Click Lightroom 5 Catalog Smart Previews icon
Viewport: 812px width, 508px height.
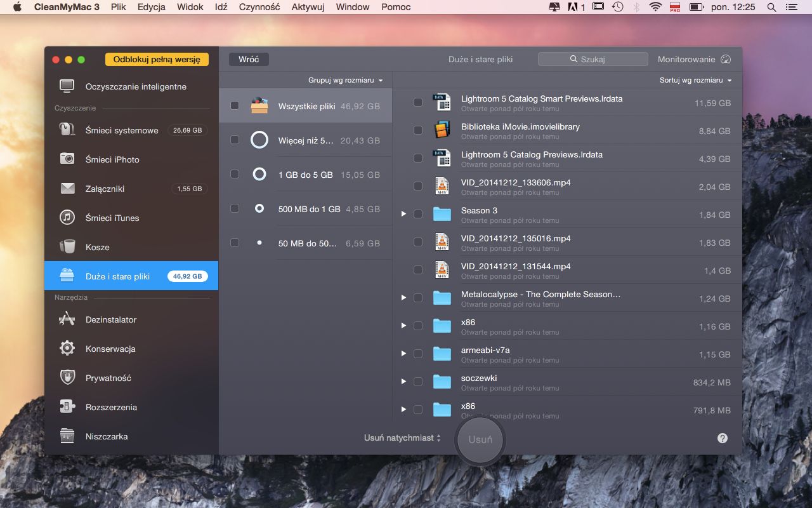(442, 102)
